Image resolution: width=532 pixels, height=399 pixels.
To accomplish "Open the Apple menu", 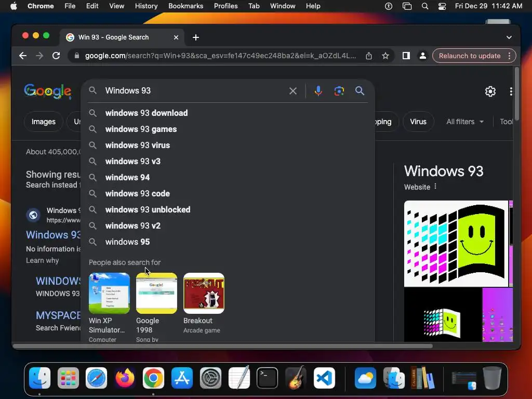I will click(x=14, y=6).
